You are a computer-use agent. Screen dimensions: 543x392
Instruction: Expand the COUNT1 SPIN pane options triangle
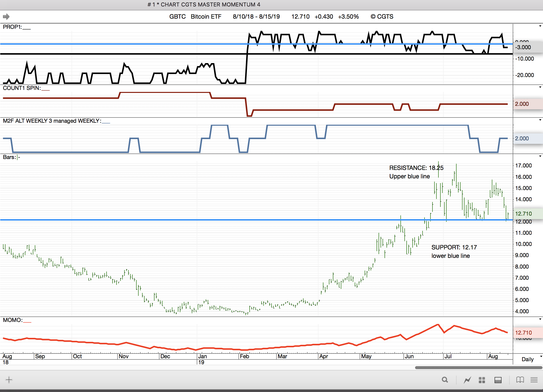[540, 87]
